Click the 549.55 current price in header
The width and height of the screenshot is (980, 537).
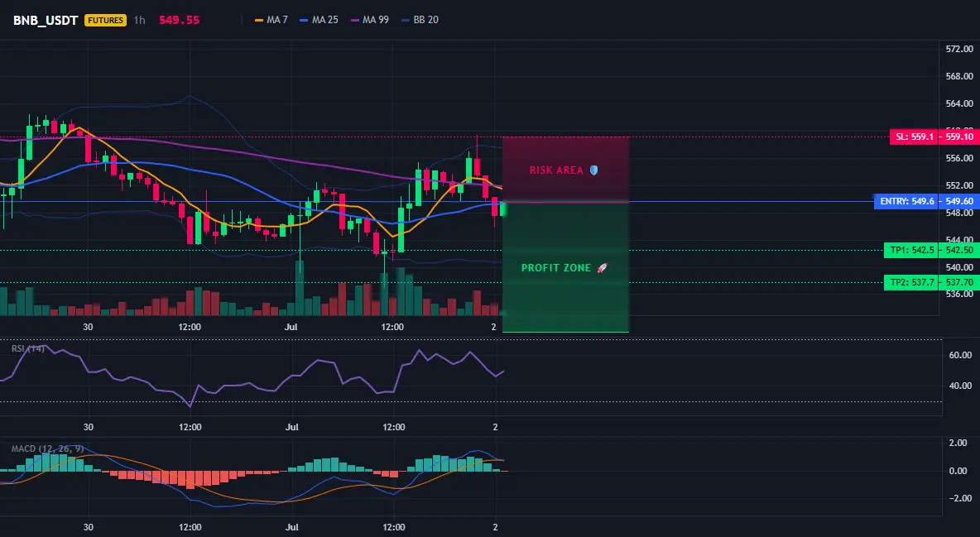tap(180, 20)
